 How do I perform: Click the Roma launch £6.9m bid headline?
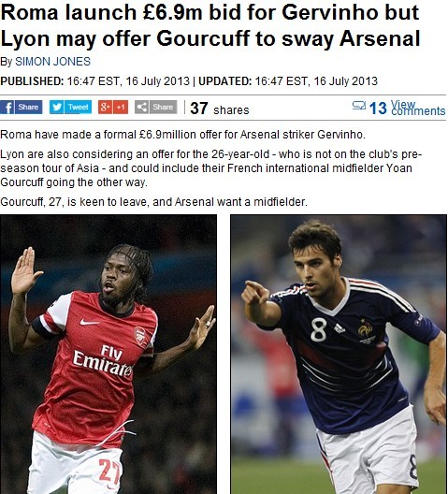click(x=210, y=26)
